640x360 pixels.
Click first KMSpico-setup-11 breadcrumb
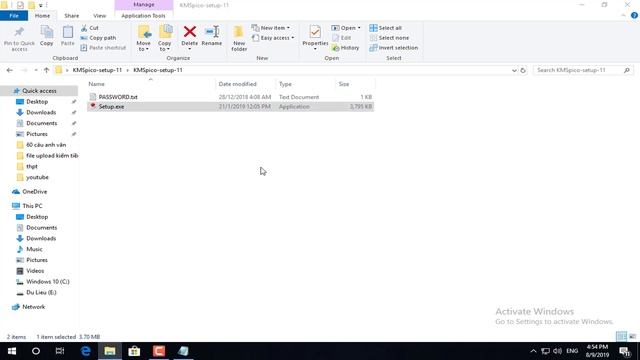click(97, 70)
